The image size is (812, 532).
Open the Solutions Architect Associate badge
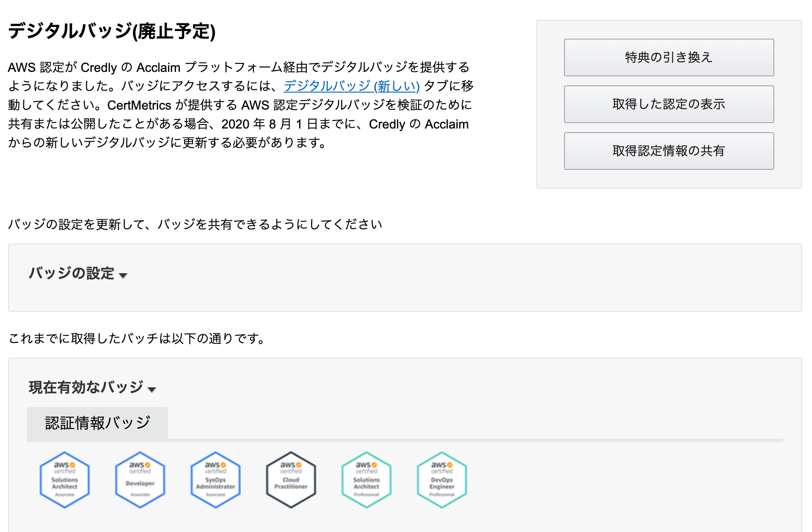tap(65, 480)
